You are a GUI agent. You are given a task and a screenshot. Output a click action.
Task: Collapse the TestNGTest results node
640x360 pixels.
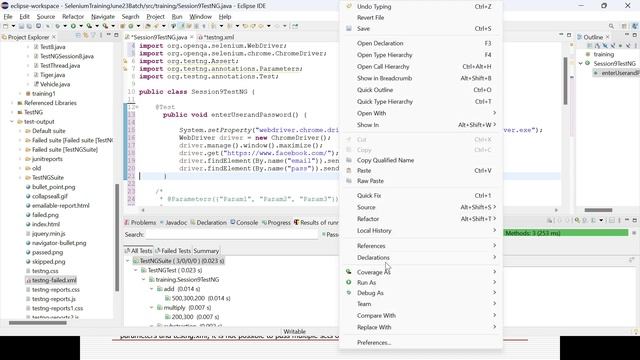point(136,270)
